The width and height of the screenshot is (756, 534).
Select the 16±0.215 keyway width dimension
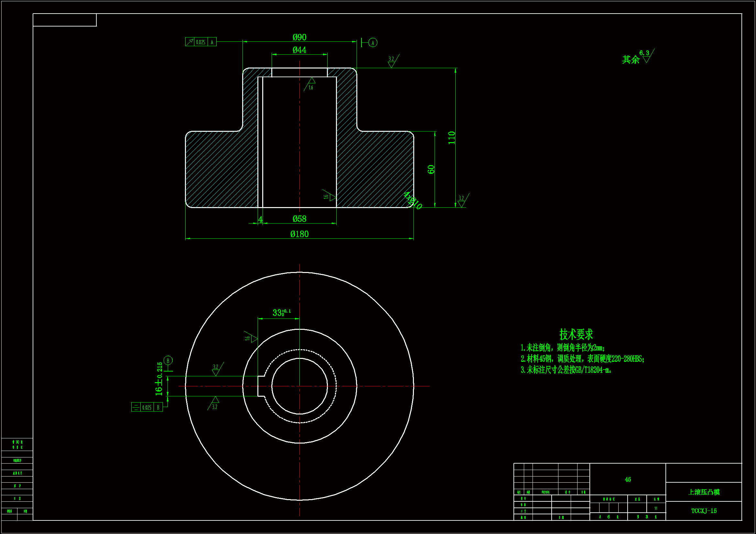coord(159,379)
